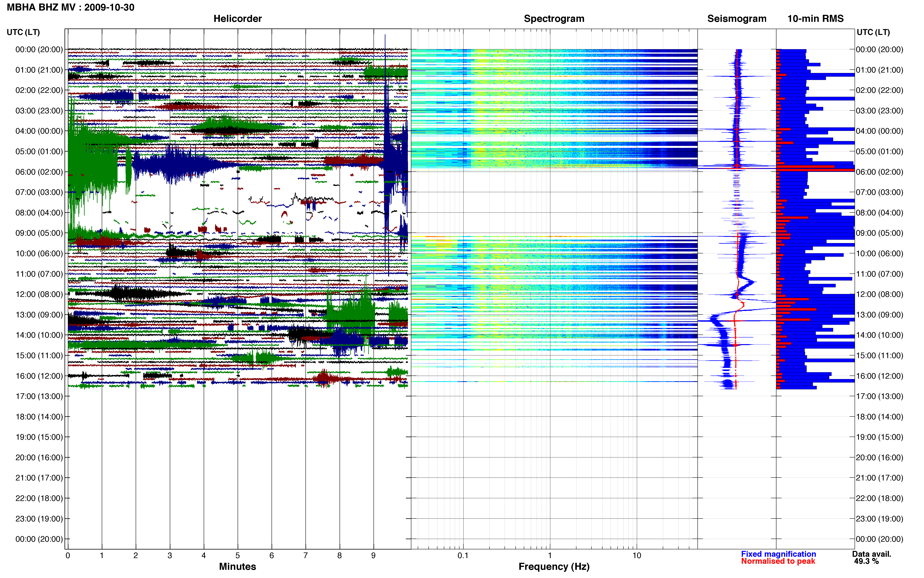Click '23:00 (19:00)' on the Helicorder time axis
Screen dimensions: 924x578
click(x=39, y=519)
